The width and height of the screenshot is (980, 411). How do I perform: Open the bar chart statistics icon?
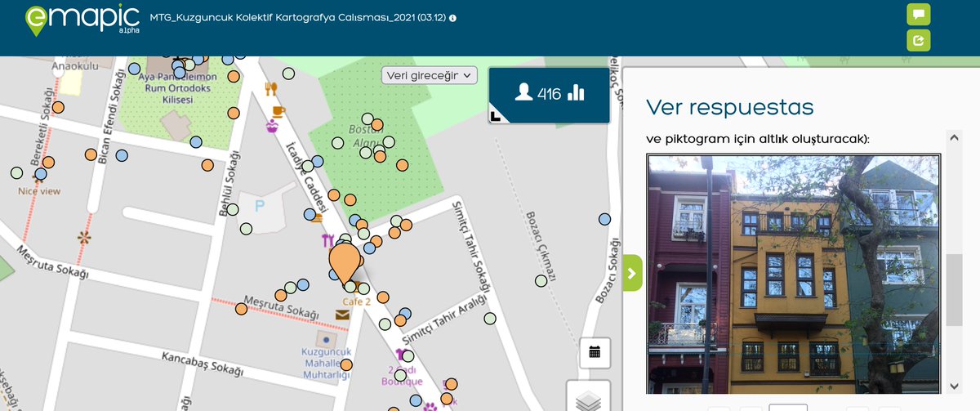pos(577,92)
